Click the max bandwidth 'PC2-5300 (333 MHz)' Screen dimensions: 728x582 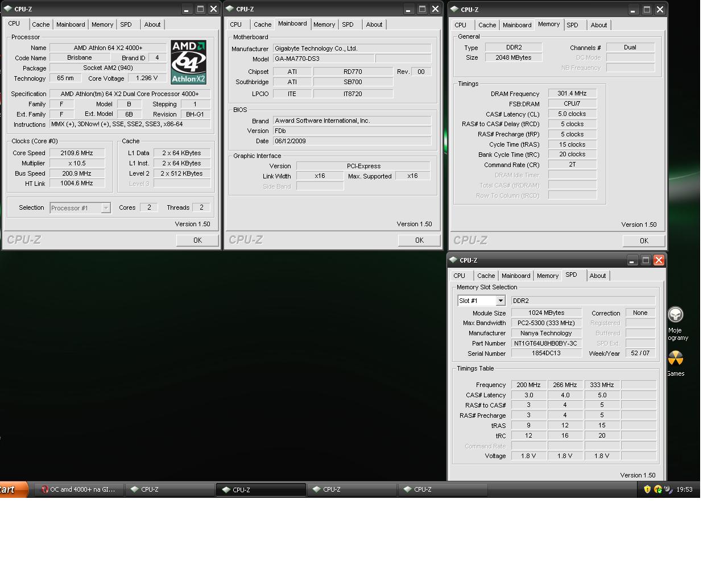click(547, 323)
